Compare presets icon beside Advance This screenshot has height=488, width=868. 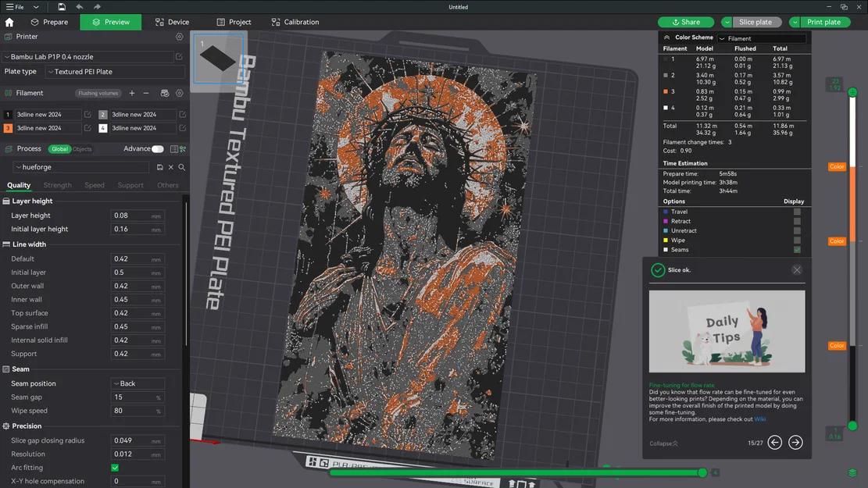(x=183, y=149)
